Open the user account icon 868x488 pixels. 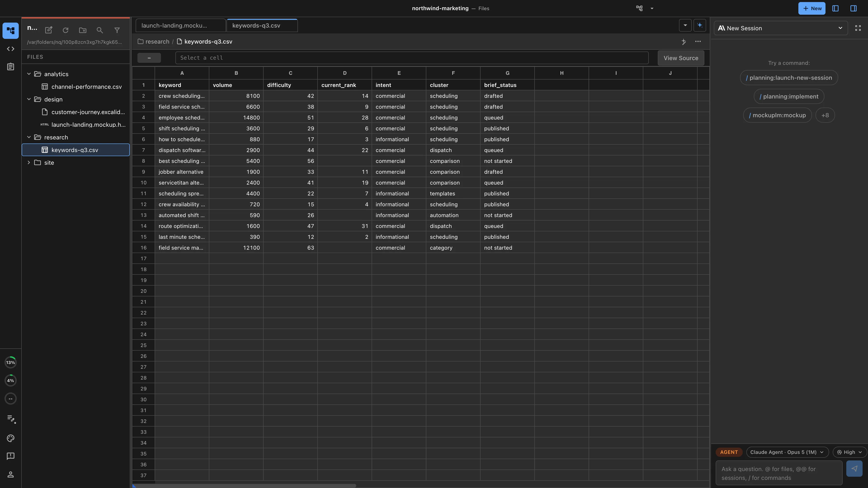tap(10, 474)
